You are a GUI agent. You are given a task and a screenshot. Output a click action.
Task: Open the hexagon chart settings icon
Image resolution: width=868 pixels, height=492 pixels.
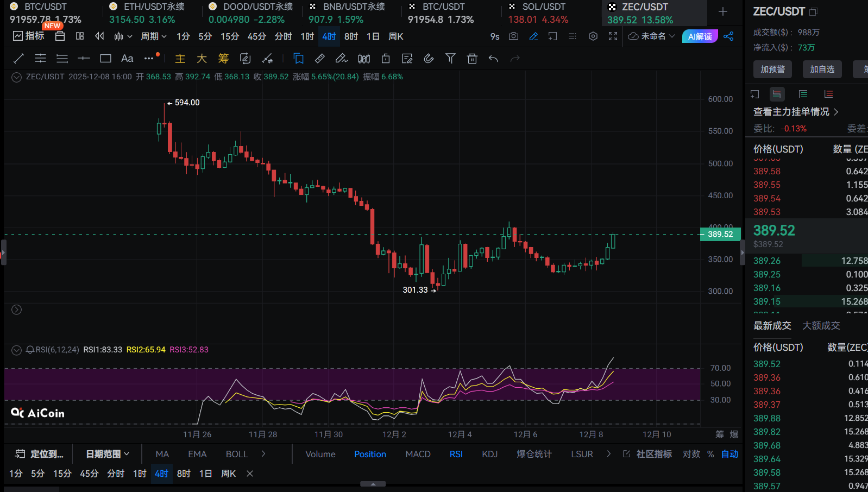pyautogui.click(x=593, y=36)
